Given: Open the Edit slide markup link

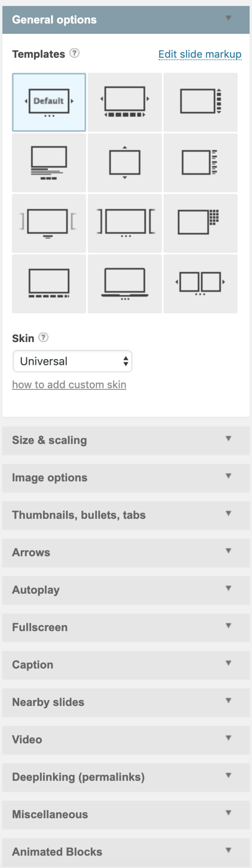Looking at the screenshot, I should coord(200,54).
